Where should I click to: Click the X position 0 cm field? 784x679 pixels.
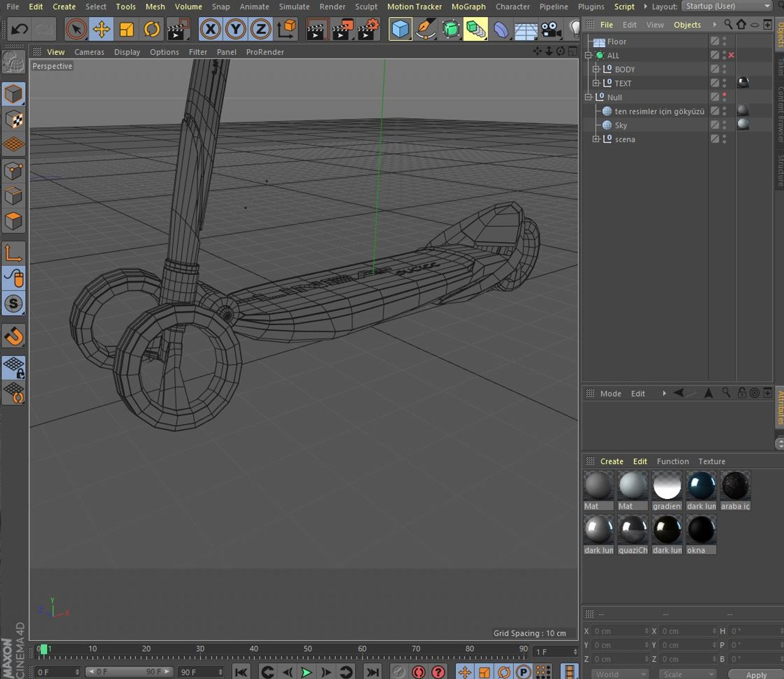(619, 631)
